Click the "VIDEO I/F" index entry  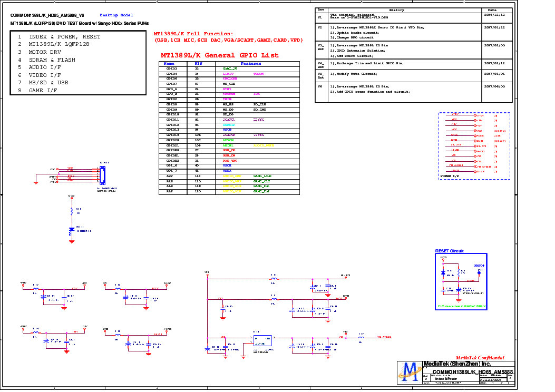(x=40, y=75)
